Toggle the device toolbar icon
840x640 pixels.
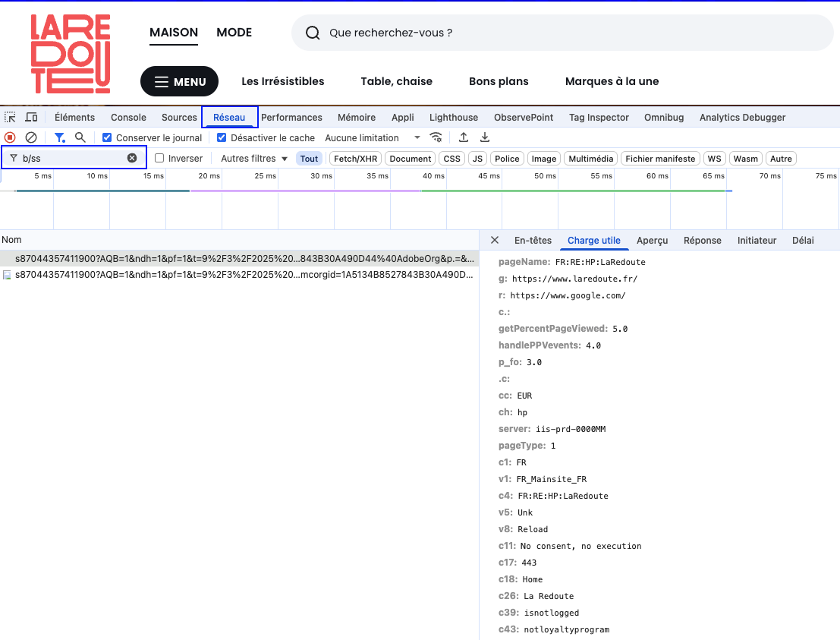31,118
